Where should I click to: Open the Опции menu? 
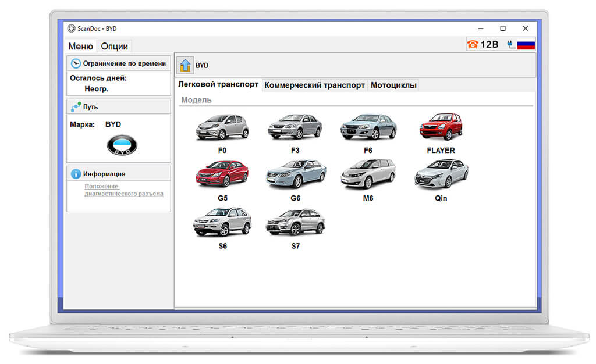click(115, 47)
